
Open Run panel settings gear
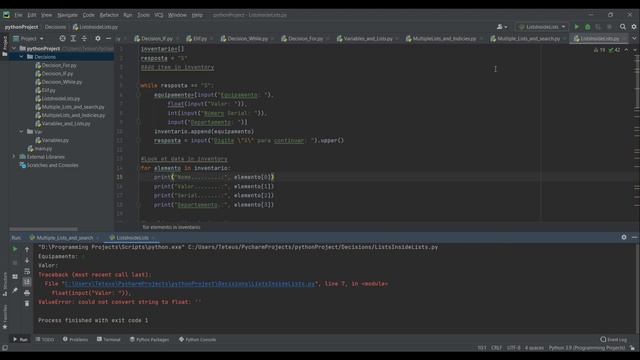coord(624,237)
